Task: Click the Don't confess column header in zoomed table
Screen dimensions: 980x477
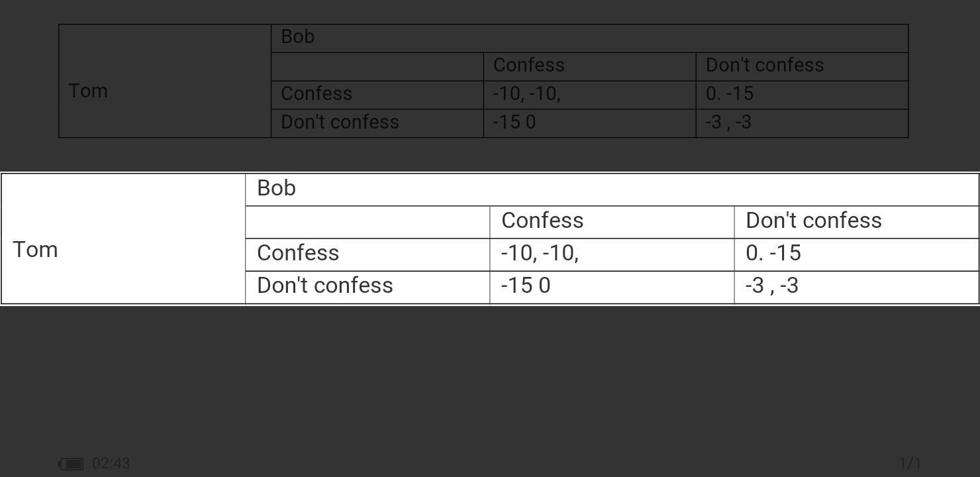Action: (856, 222)
